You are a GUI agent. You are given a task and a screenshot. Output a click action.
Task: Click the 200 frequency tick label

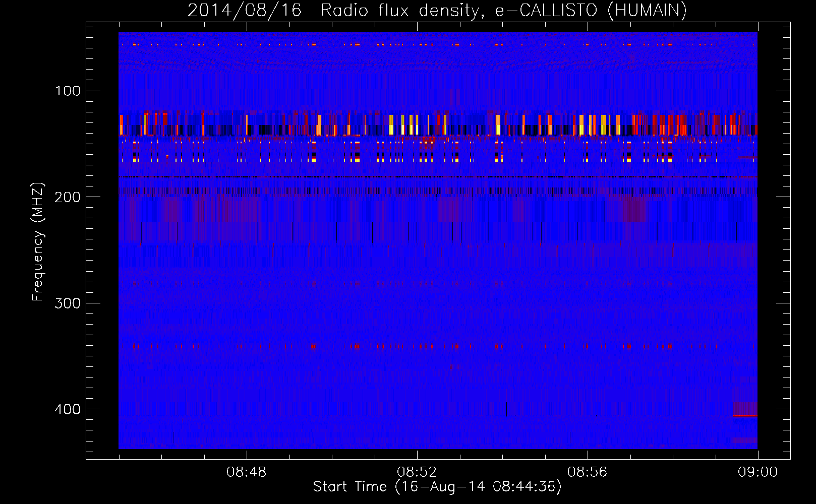coord(68,197)
